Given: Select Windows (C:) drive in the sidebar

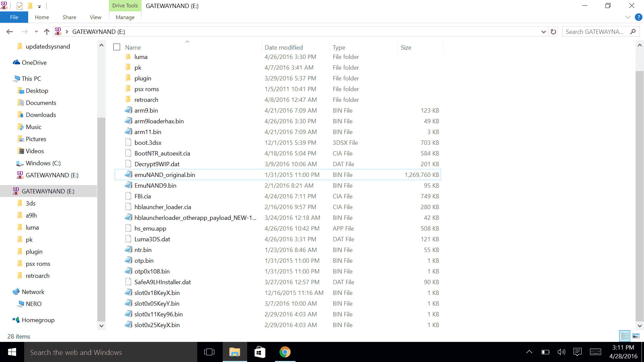Looking at the screenshot, I should tap(43, 163).
